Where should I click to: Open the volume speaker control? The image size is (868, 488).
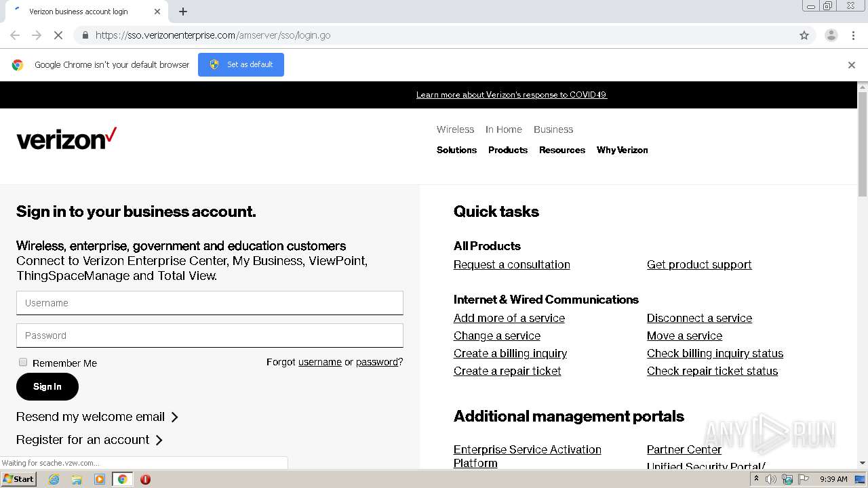point(771,479)
